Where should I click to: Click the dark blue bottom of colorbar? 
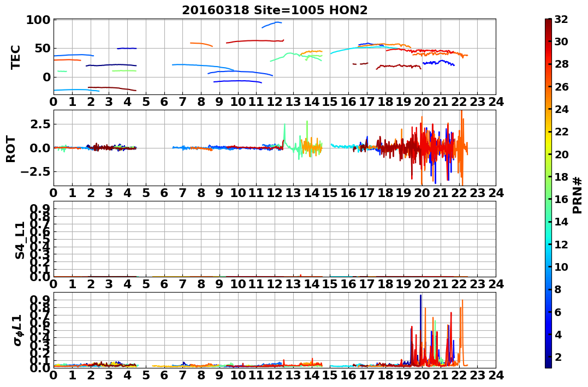[548, 365]
